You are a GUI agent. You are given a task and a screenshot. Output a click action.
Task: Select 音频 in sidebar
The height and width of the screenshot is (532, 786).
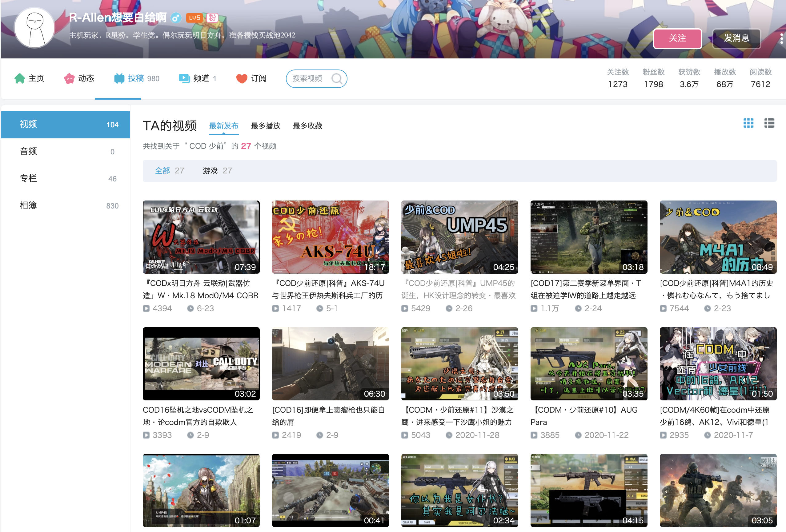(x=66, y=151)
